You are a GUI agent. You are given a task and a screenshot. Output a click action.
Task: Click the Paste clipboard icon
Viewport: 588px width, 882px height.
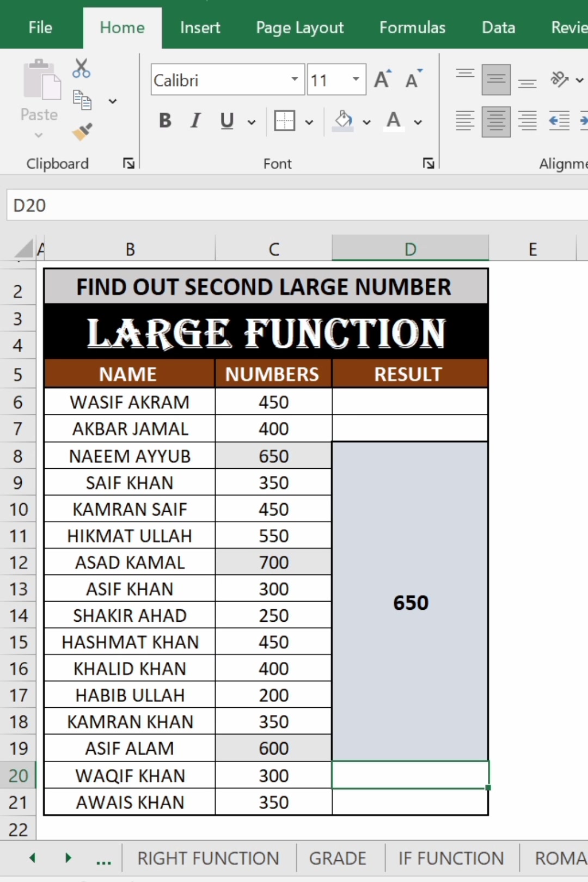coord(41,79)
